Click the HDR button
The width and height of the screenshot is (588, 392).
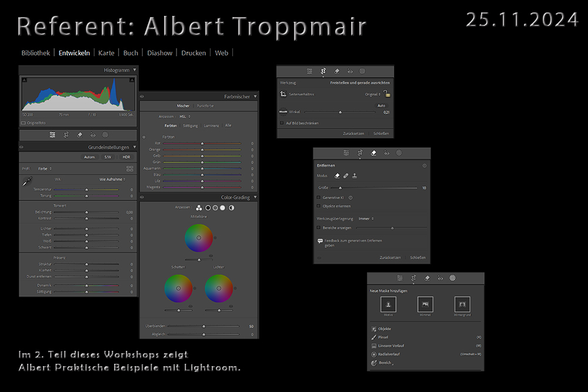pos(126,157)
